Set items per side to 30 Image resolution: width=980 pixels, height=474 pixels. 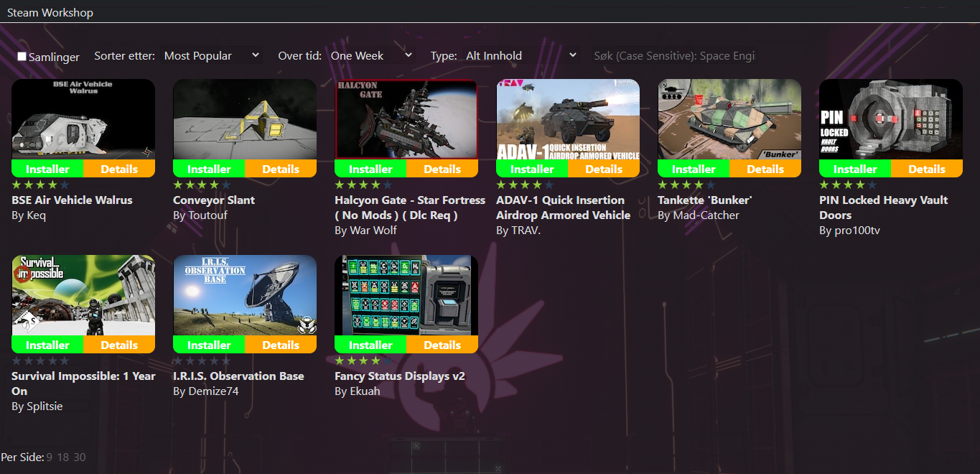click(x=80, y=457)
